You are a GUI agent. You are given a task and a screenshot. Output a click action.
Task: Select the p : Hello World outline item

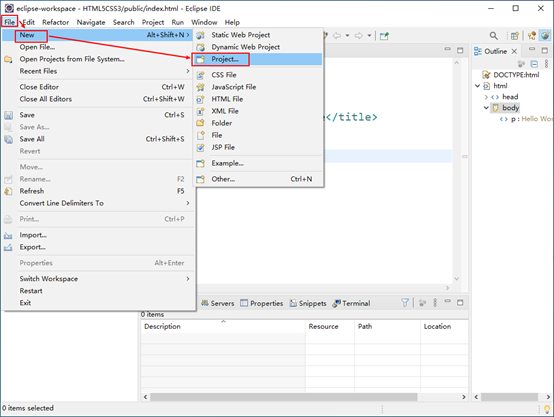(x=532, y=119)
